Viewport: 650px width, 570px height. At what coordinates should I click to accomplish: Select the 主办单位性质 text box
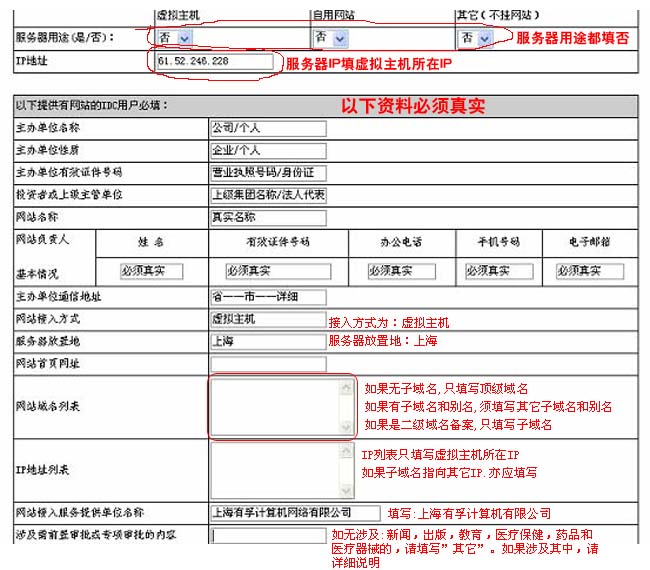[x=267, y=150]
